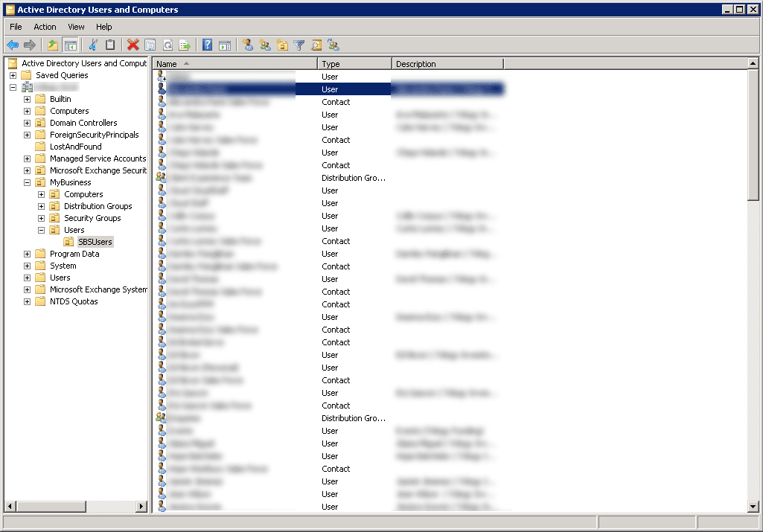This screenshot has width=763, height=532.
Task: Expand the NTDS Quotas node
Action: [x=28, y=301]
